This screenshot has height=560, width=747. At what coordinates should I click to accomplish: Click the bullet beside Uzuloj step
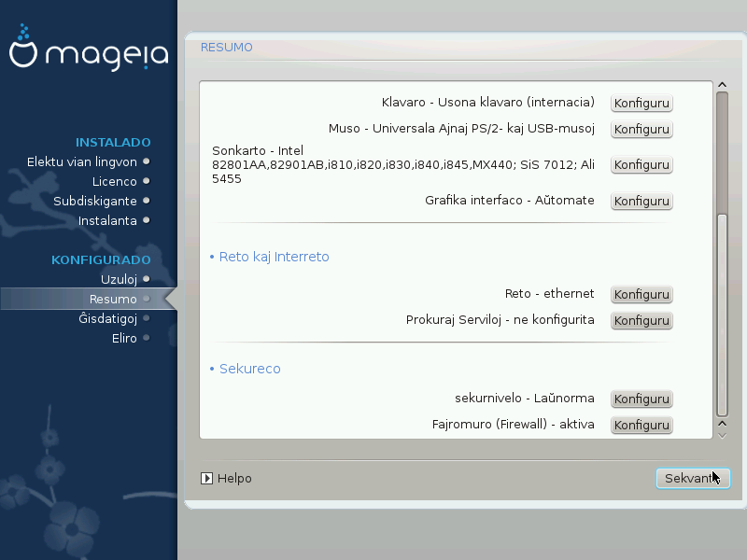coord(147,279)
